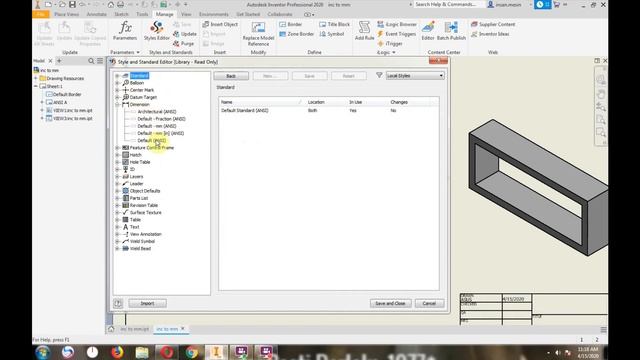Screen dimensions: 640x360
Task: Click the model browser menu icon
Action: 100,61
